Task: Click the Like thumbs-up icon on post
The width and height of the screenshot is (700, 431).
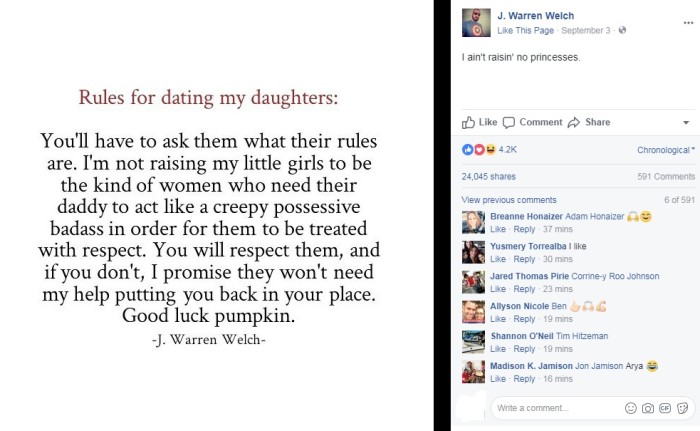Action: point(468,122)
